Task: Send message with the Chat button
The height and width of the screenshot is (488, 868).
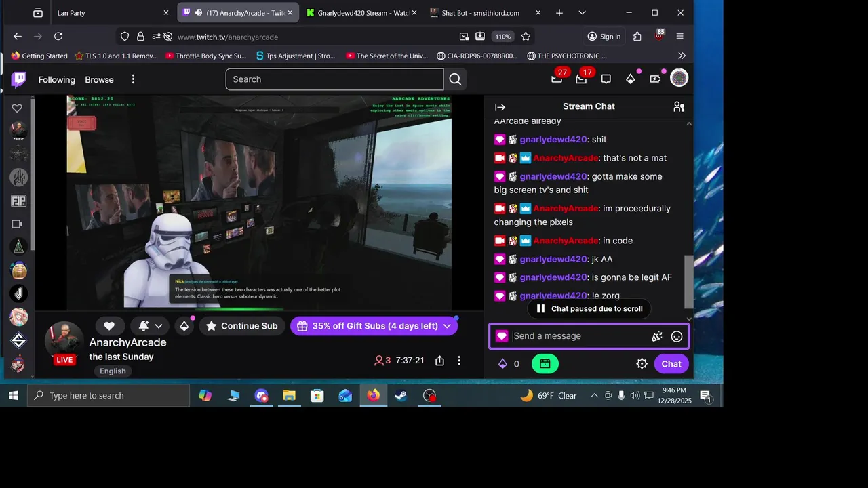Action: pos(671,364)
